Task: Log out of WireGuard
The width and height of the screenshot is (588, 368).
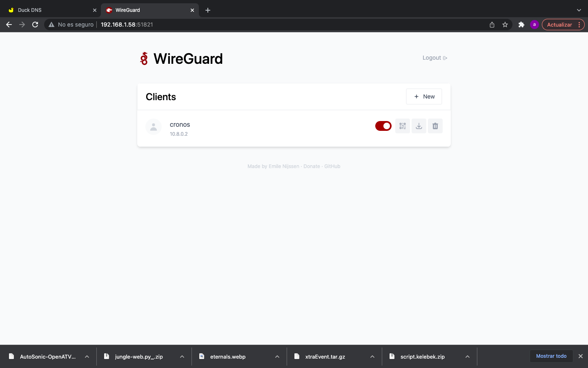Action: (x=435, y=58)
